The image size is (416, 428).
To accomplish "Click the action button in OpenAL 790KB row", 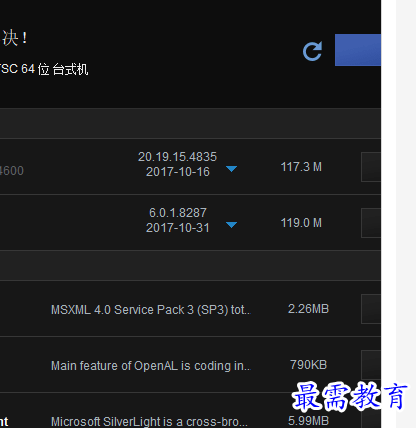I will [x=371, y=365].
